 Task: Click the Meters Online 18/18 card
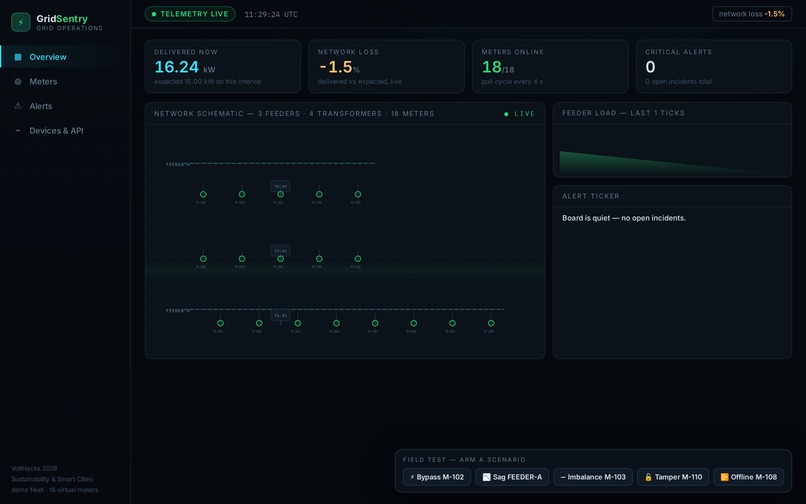click(x=550, y=66)
